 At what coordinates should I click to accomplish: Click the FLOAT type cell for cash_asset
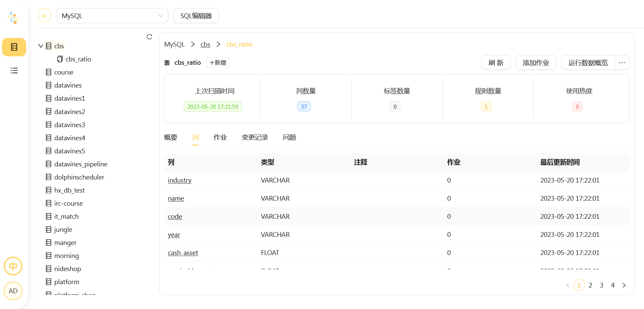pos(270,253)
